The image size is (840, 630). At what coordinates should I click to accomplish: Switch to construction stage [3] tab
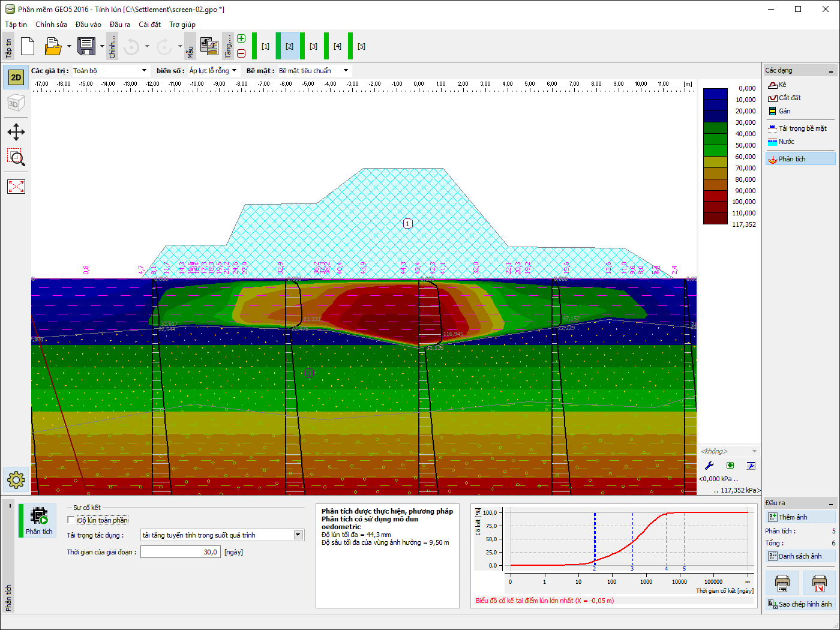(313, 46)
